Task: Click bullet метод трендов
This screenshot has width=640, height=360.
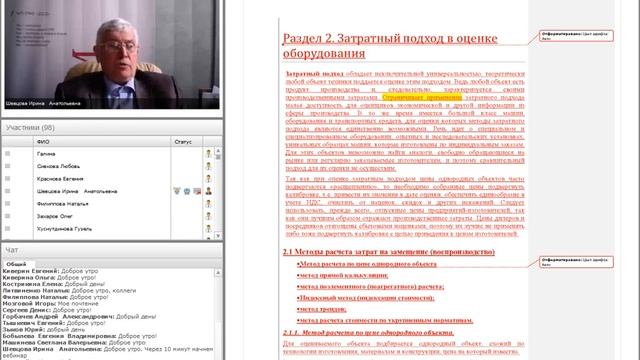Action: point(322,309)
